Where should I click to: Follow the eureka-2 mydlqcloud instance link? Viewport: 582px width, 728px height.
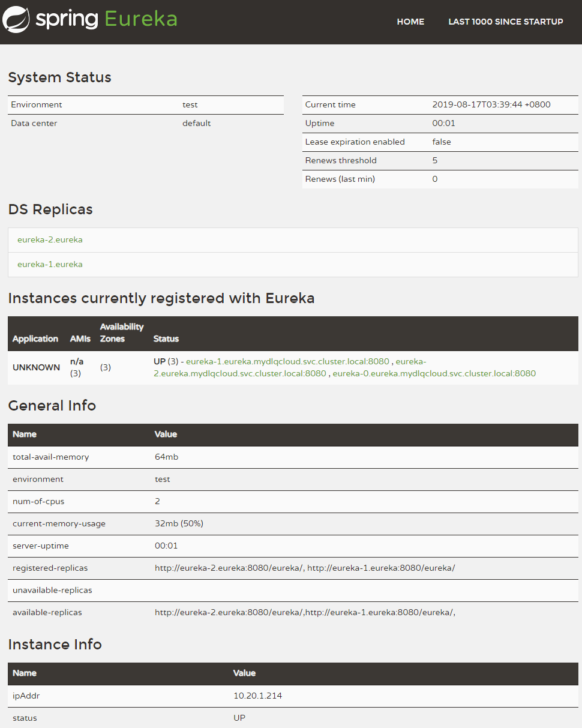[x=290, y=367]
